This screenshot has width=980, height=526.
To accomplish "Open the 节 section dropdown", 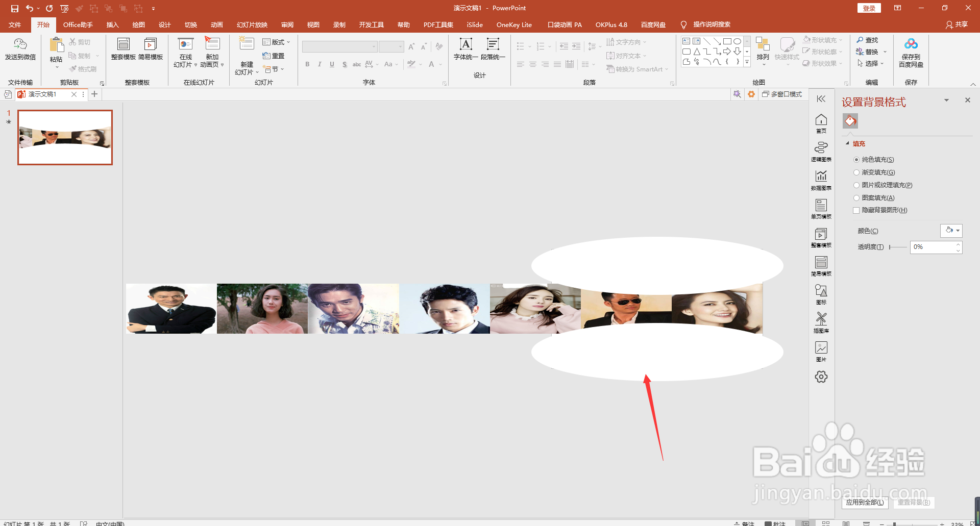I will click(274, 69).
